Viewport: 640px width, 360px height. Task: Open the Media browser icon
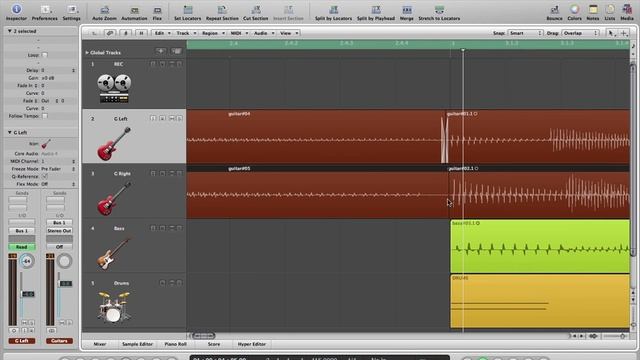coord(627,9)
